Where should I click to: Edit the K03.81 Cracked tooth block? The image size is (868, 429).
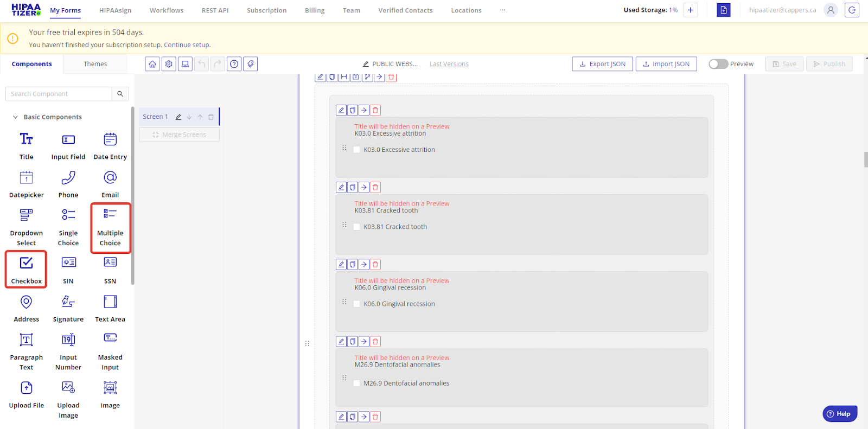[341, 187]
